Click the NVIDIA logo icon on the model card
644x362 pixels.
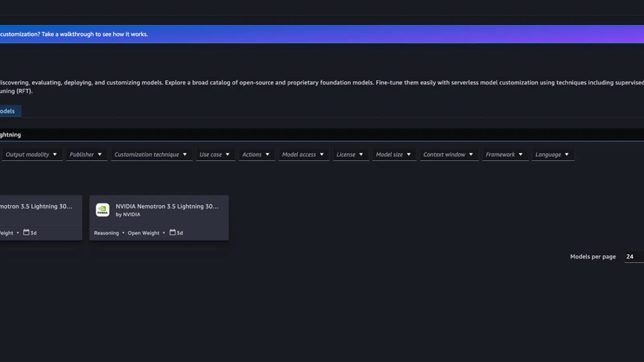click(103, 210)
